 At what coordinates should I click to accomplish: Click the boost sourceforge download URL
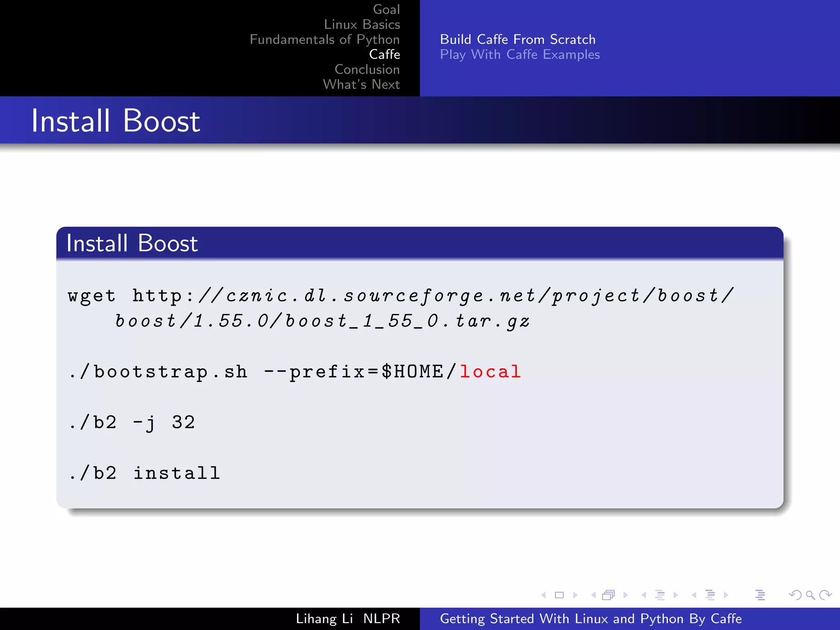tap(425, 308)
